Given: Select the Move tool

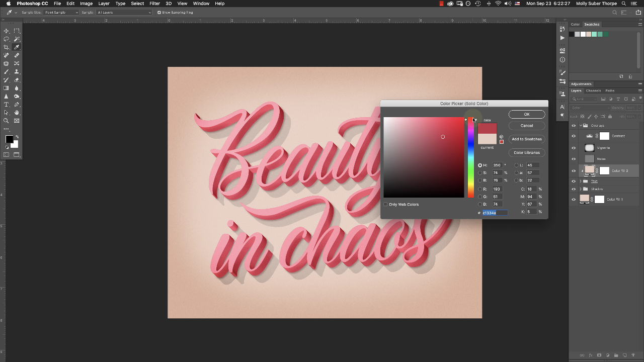Looking at the screenshot, I should [x=7, y=31].
